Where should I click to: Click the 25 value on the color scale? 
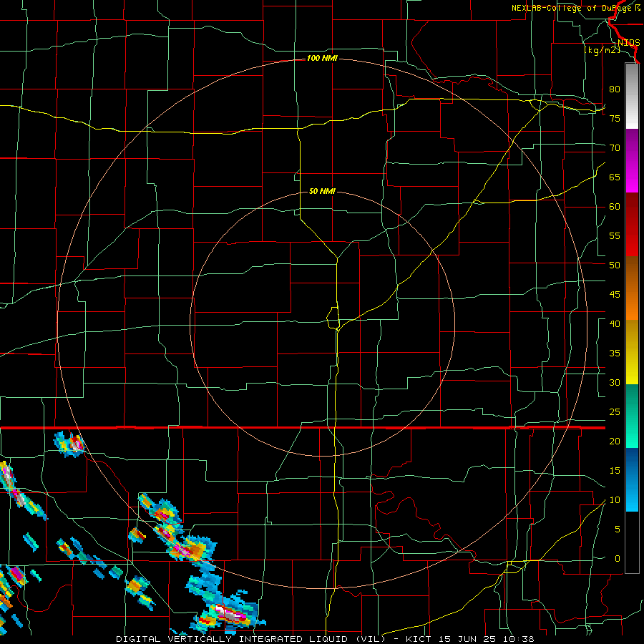(x=615, y=411)
